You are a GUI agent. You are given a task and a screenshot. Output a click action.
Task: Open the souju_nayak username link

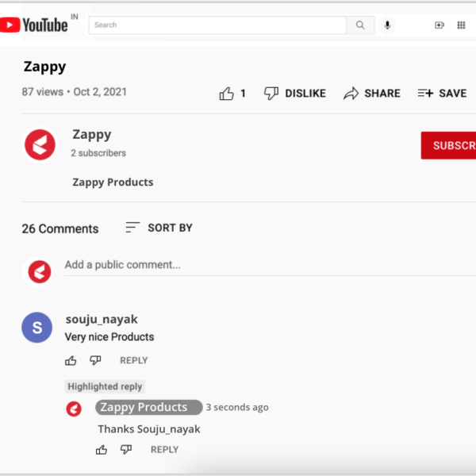(102, 320)
